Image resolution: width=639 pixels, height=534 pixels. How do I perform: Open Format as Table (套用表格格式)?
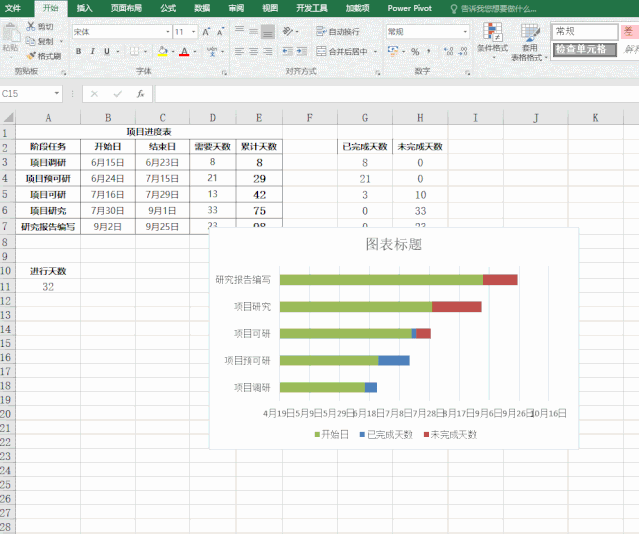[529, 42]
